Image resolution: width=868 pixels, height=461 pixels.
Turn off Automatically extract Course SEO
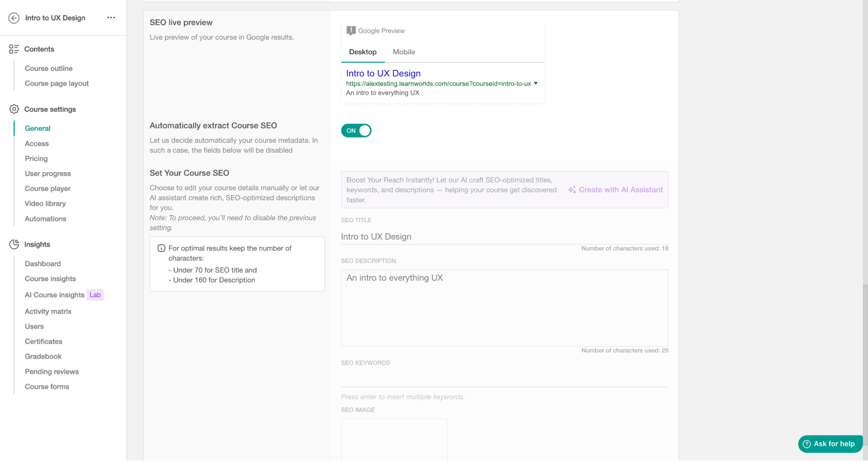click(356, 130)
